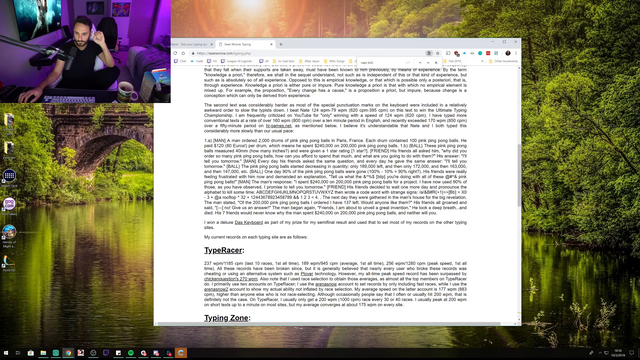Screen dimensions: 640x360
Task: Open Heroes of Might desktop shortcut
Action: [x=9, y=236]
